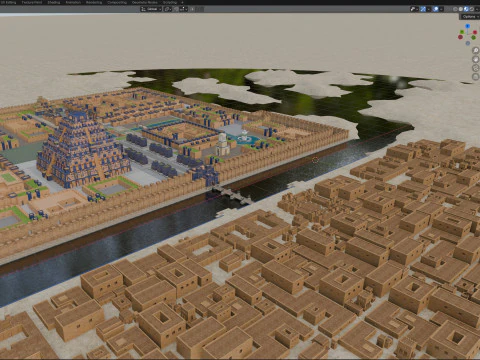Open the Animation workspace tab
This screenshot has width=480, height=360.
pos(73,2)
